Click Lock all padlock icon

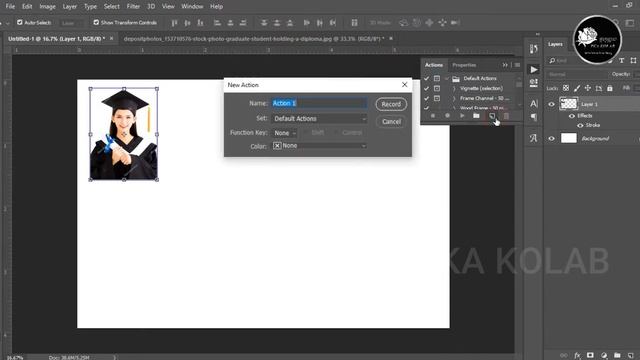(x=610, y=88)
